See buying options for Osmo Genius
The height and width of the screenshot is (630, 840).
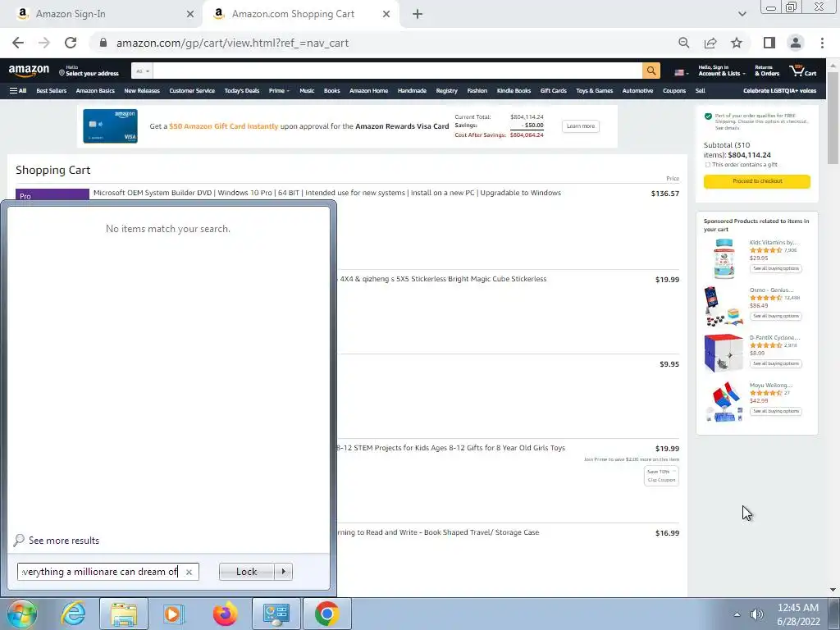776,316
